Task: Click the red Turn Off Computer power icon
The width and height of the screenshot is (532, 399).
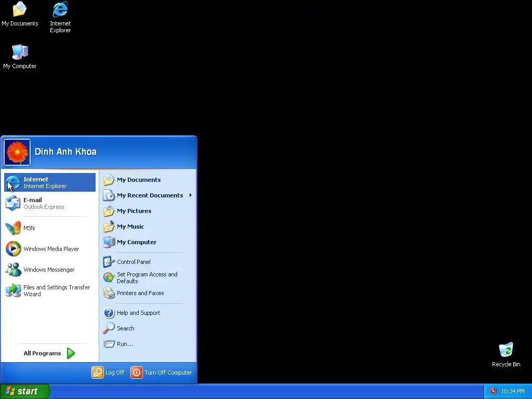Action: (137, 373)
